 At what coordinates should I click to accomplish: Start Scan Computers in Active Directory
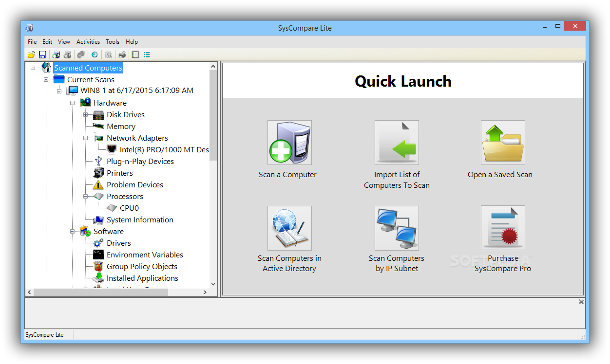click(x=289, y=228)
